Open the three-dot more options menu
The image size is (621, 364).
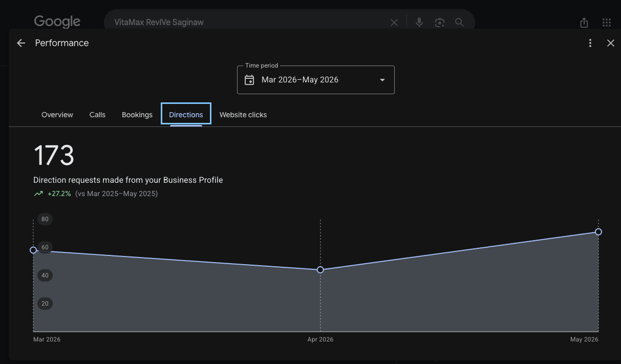click(590, 43)
